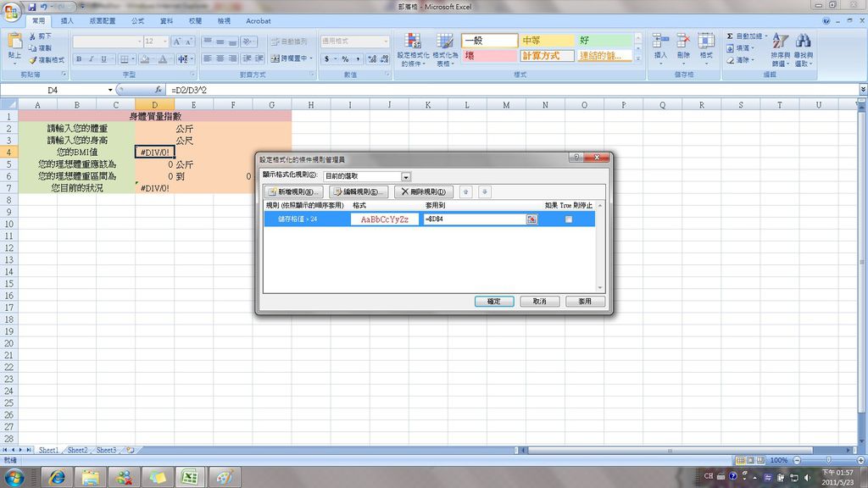Toggle the Stop If True checkbox
Image resolution: width=868 pixels, height=488 pixels.
coord(569,219)
